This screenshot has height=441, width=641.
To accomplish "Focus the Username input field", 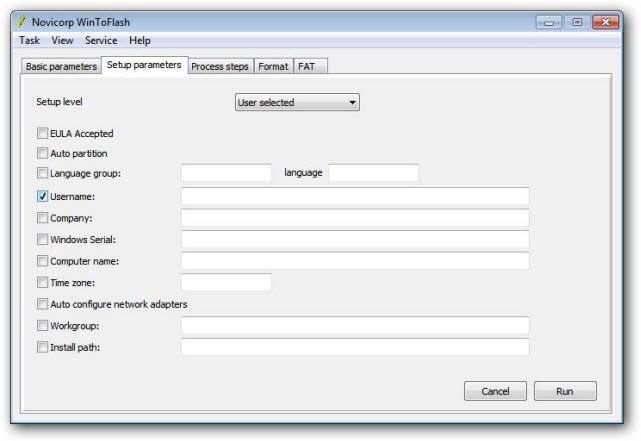I will 355,196.
